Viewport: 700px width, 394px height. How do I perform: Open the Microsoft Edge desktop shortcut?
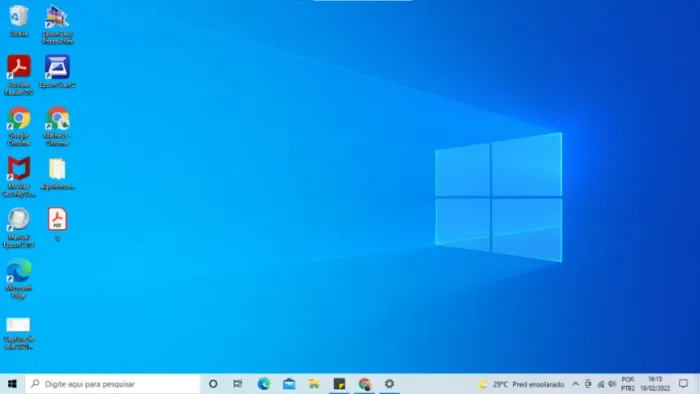coord(19,278)
